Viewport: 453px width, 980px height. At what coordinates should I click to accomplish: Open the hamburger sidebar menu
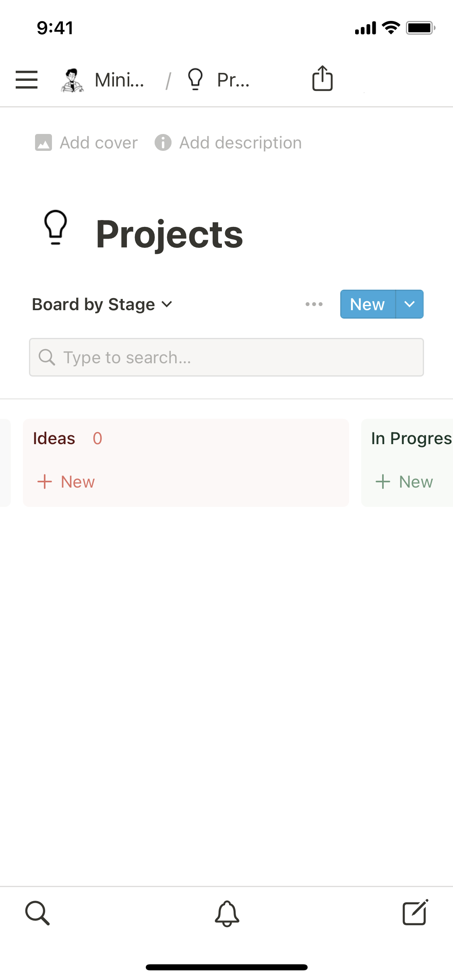click(27, 79)
